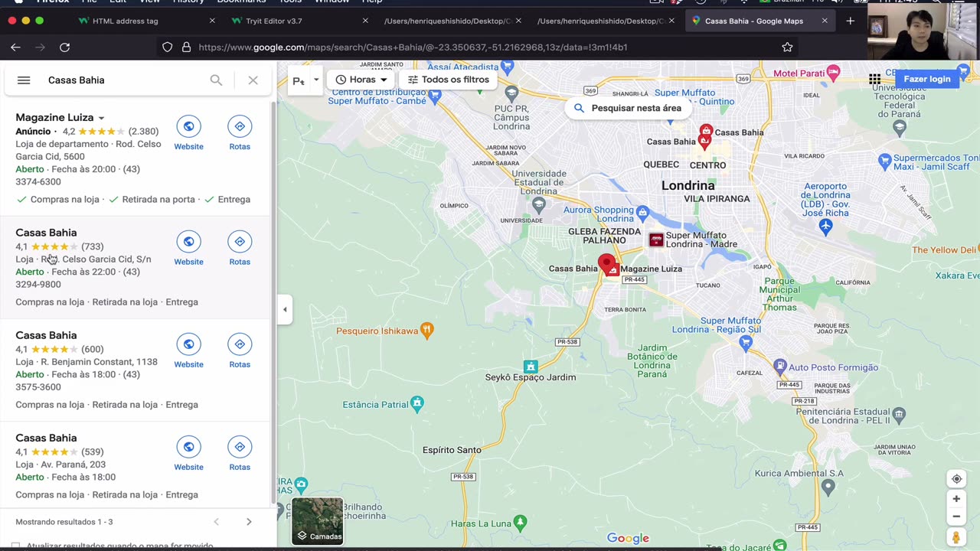Click Aurora Shopping map marker
This screenshot has width=980, height=551.
click(x=642, y=213)
